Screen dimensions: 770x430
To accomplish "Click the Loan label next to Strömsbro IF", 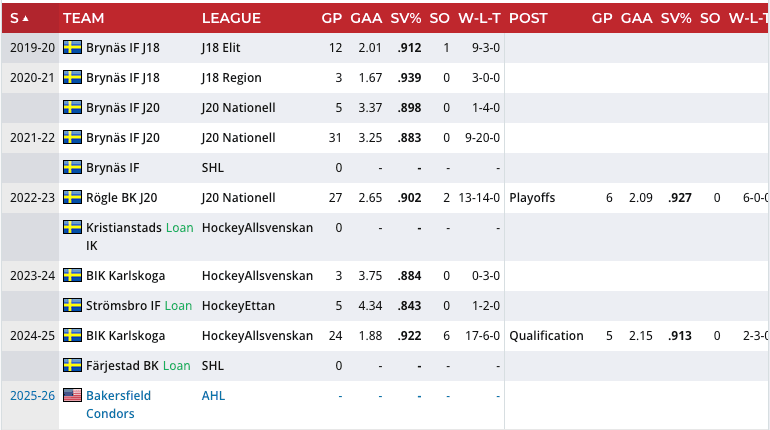I will pyautogui.click(x=178, y=306).
